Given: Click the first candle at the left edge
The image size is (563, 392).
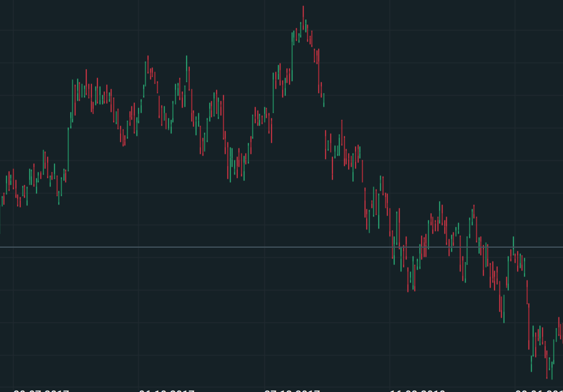Looking at the screenshot, I should pyautogui.click(x=0, y=220).
